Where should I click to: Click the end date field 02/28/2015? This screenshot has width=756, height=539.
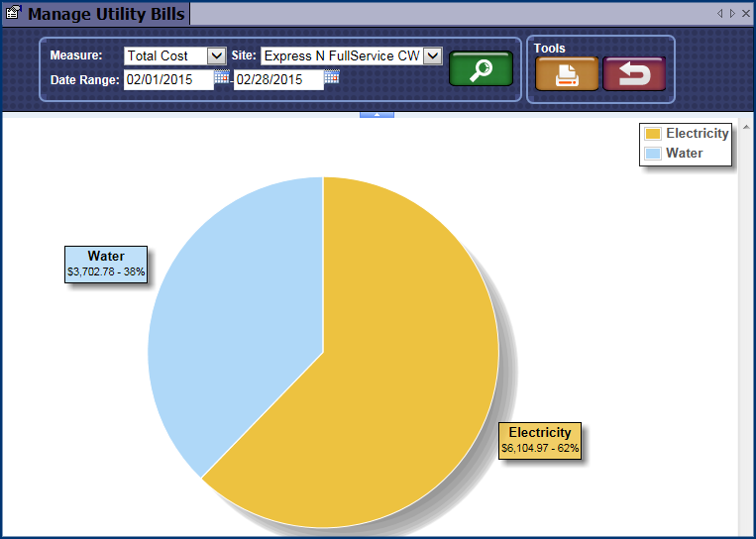277,80
